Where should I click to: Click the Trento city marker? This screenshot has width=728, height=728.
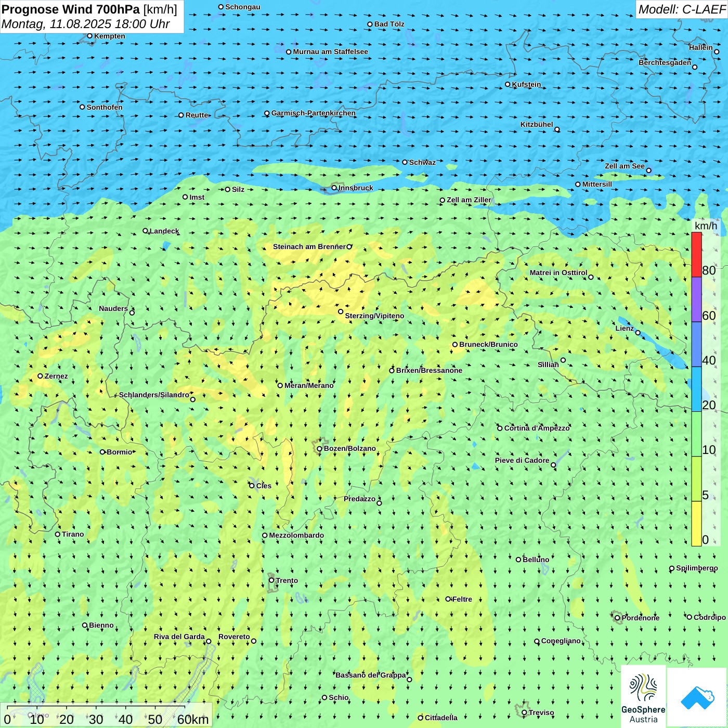click(x=271, y=580)
